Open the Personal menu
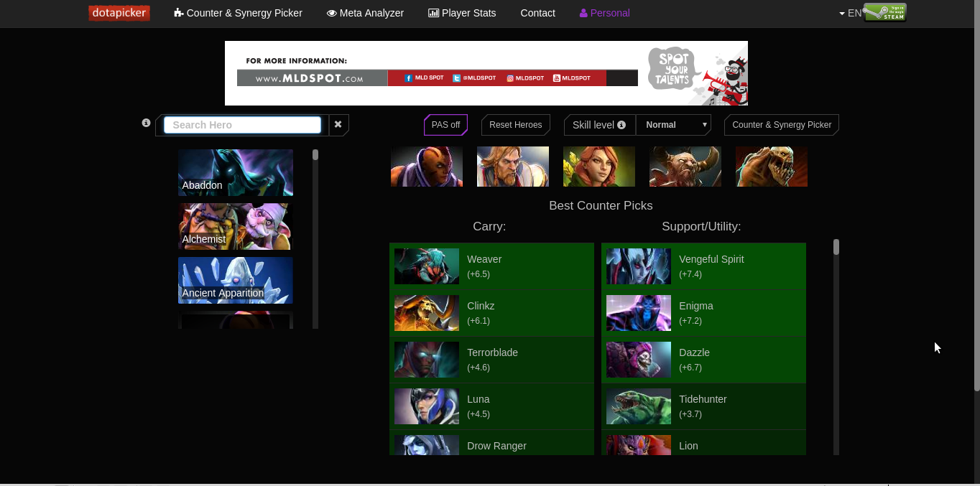Image resolution: width=980 pixels, height=486 pixels. click(604, 13)
